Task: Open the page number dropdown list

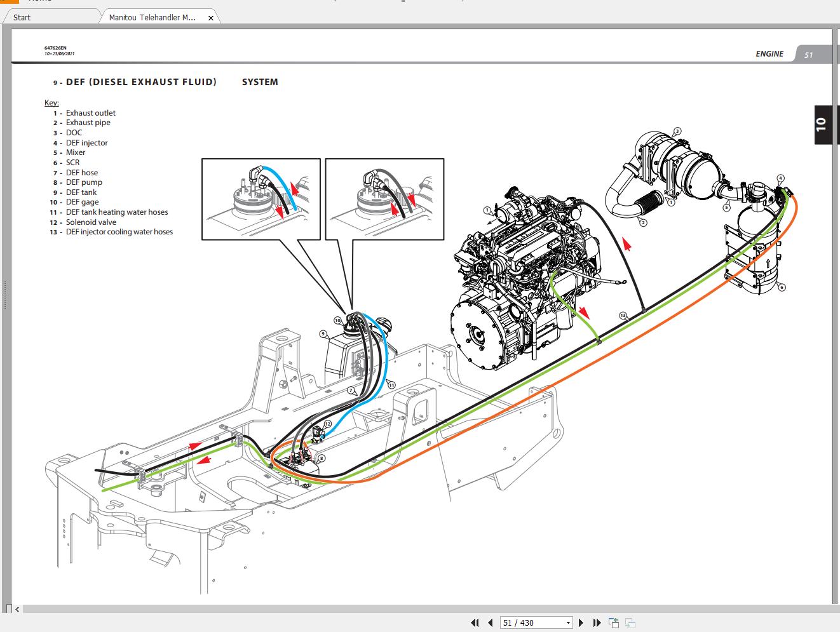Action: (x=569, y=622)
